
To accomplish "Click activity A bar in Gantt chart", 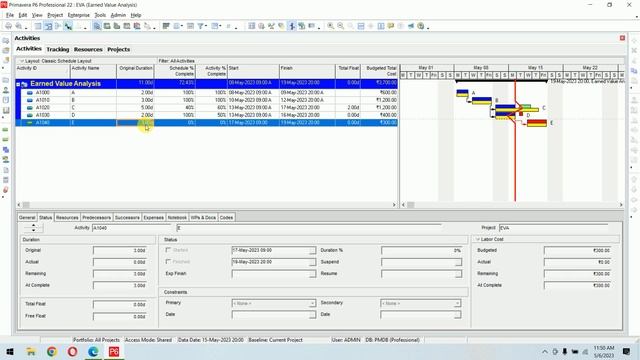I will point(462,92).
